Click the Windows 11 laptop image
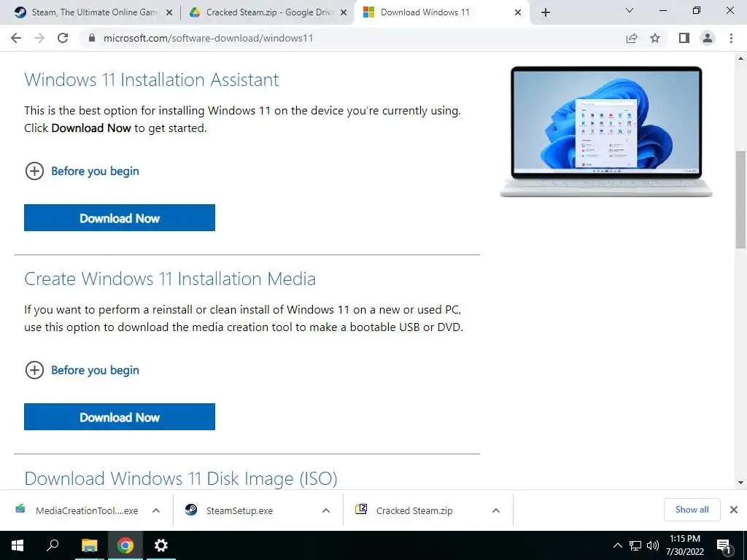Viewport: 747px width, 560px height. point(606,131)
